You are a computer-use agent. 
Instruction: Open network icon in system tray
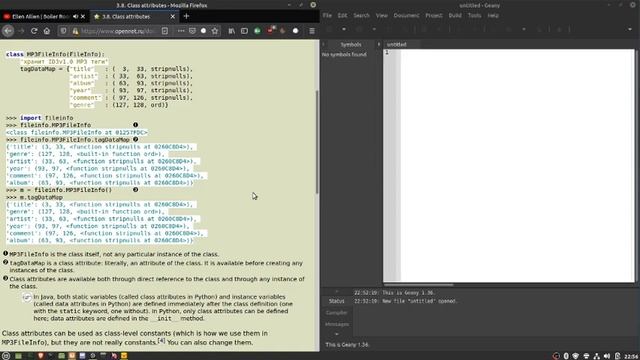point(596,356)
